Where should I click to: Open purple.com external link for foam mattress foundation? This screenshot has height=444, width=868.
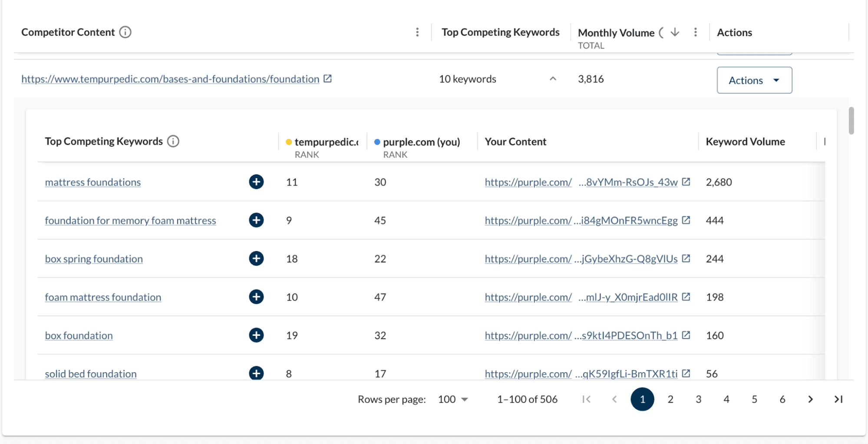point(686,297)
